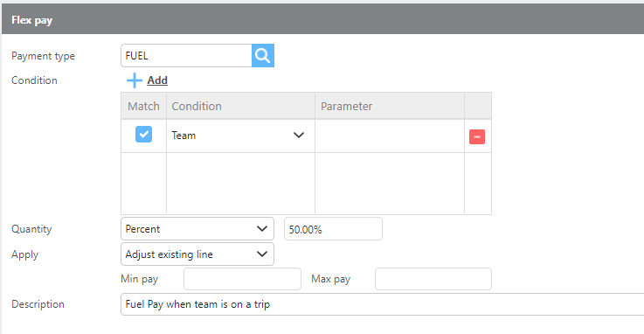644x334 pixels.
Task: Uncheck the Match checkbox for Team row
Action: pos(144,135)
